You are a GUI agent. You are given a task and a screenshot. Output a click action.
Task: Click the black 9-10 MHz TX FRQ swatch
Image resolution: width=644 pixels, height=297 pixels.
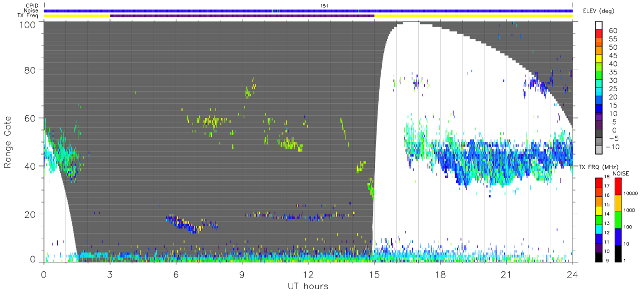point(599,256)
